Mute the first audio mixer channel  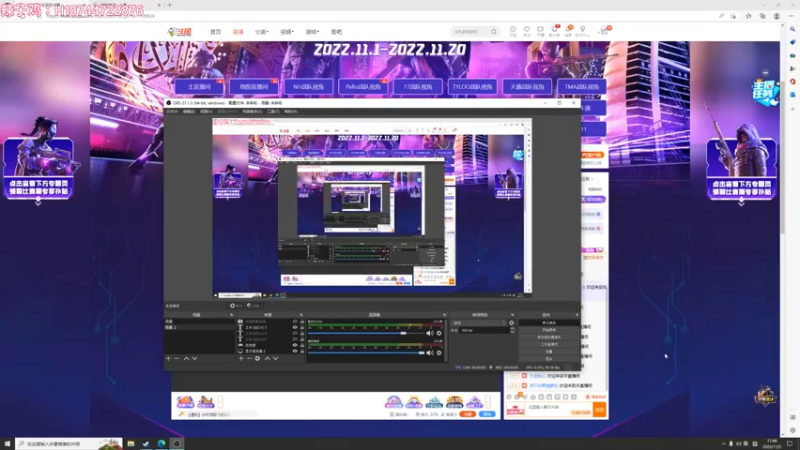coord(430,333)
